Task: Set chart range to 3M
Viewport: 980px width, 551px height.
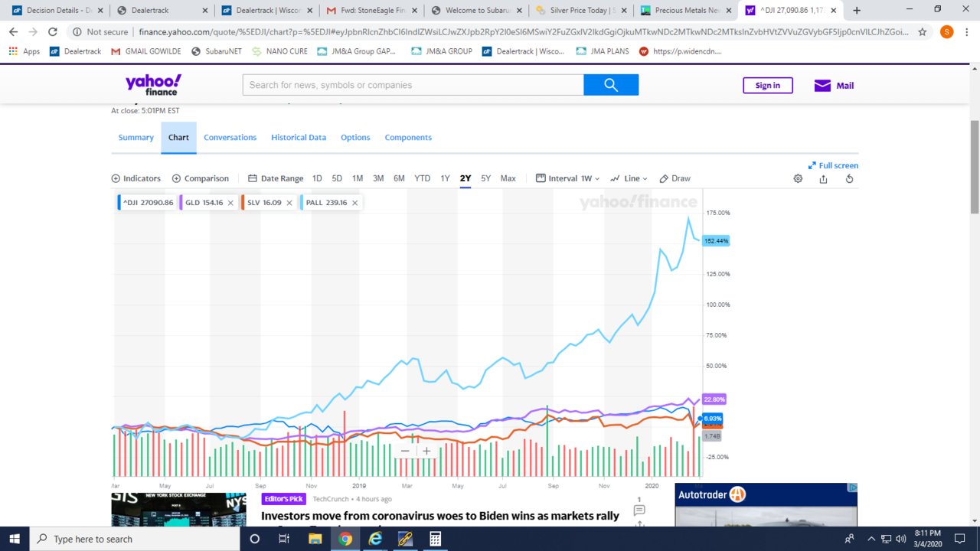Action: click(x=378, y=178)
